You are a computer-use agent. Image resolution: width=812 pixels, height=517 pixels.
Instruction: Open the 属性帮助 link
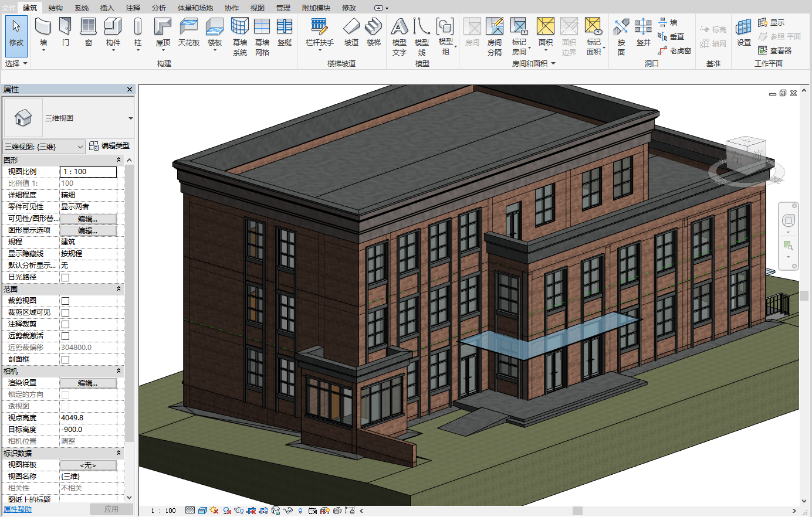pyautogui.click(x=18, y=509)
